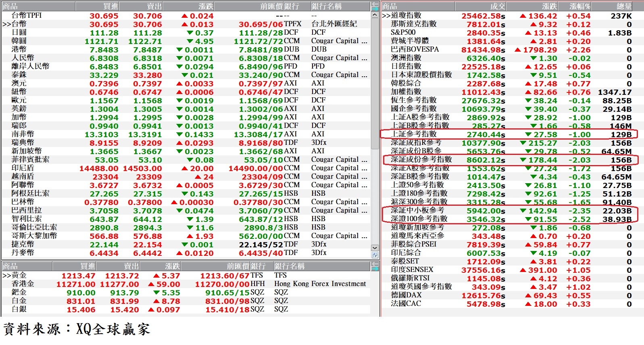Screen dimensions: 644x345
Task: Select the 哥斯大黎加幣 row
Action: click(185, 236)
